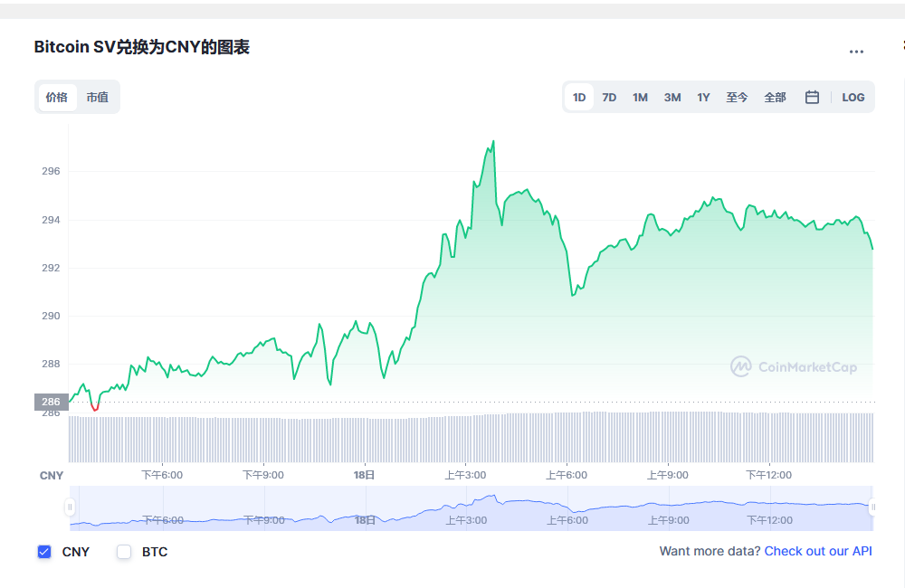Viewport: 905px width, 588px height.
Task: Enable the BTC currency checkbox
Action: point(123,552)
